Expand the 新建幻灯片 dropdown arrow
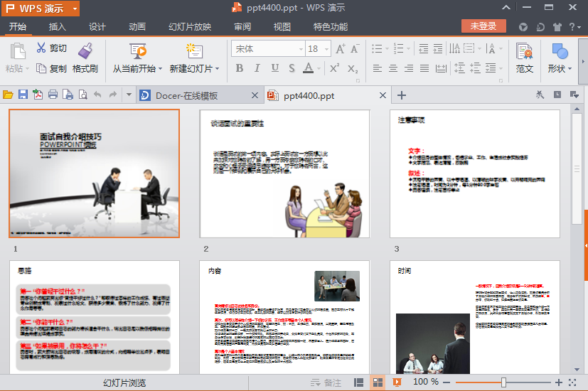This screenshot has height=391, width=588. click(218, 69)
